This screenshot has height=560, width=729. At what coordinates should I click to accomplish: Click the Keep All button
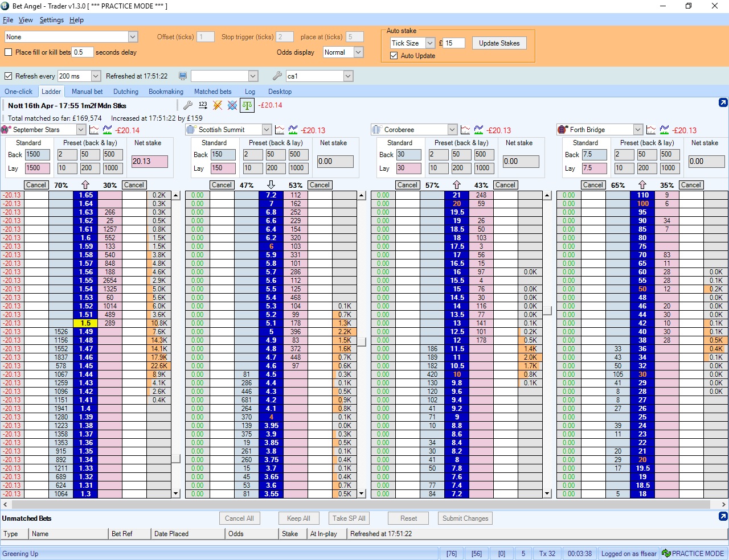[298, 518]
